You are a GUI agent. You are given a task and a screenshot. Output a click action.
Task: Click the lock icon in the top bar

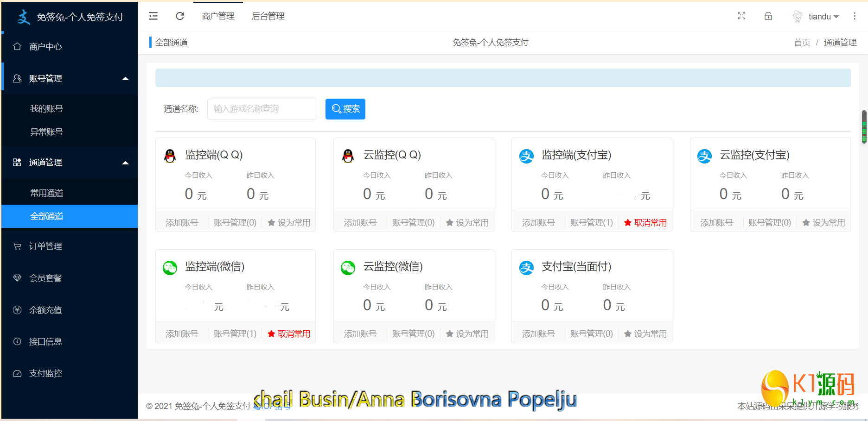click(768, 16)
